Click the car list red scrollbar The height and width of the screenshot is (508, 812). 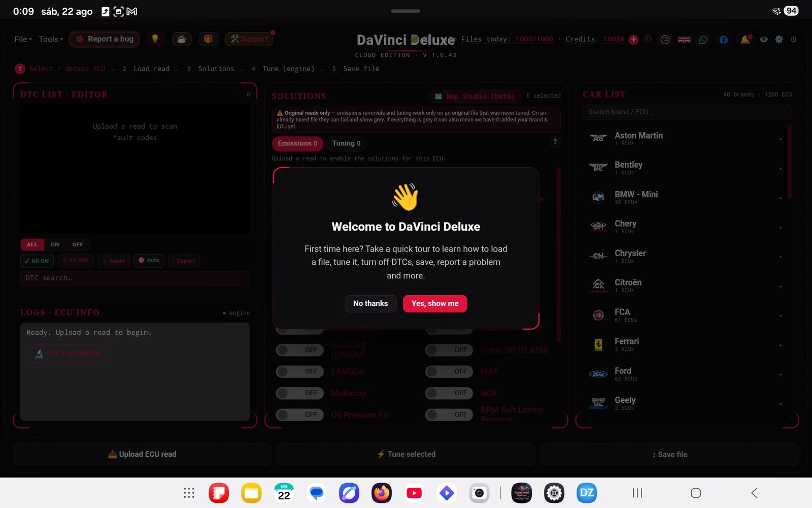(789, 162)
